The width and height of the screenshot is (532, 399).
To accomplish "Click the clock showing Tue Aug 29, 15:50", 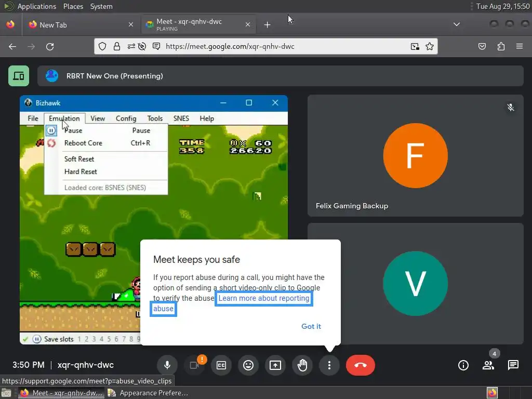I will coord(503,6).
